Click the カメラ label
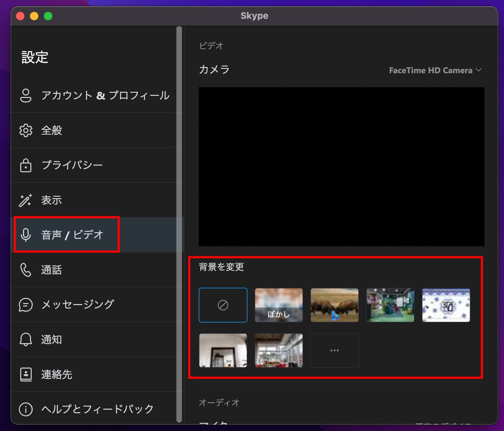This screenshot has width=504, height=431. coord(214,70)
